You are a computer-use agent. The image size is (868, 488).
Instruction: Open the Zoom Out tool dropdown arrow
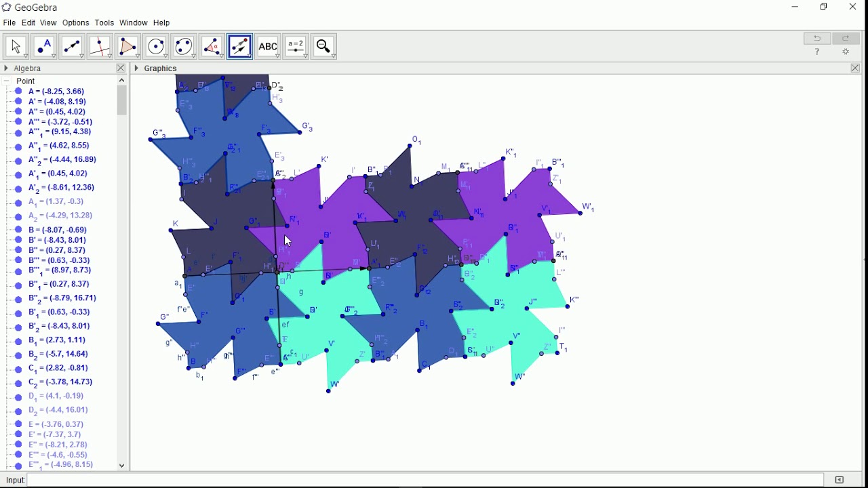334,57
